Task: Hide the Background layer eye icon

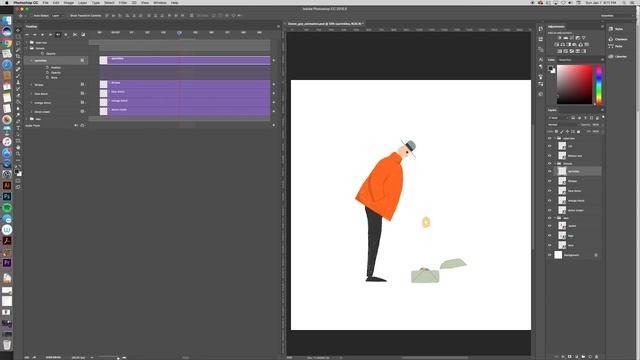Action: [550, 255]
